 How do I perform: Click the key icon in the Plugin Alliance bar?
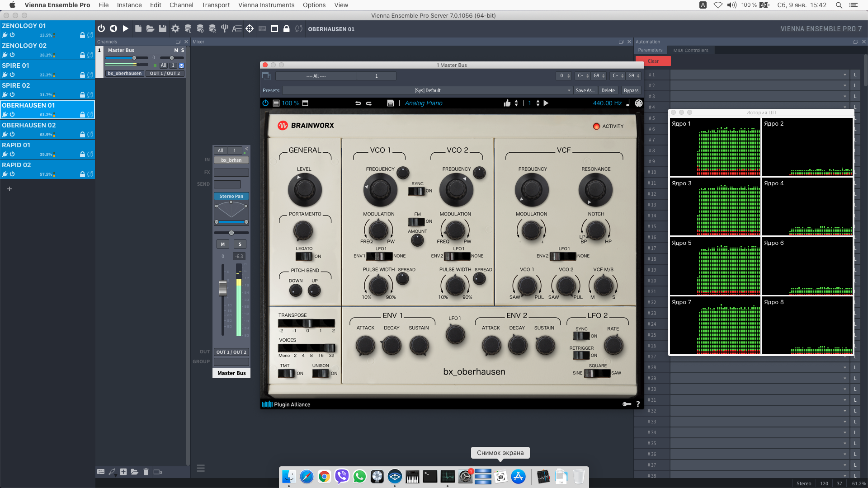(627, 404)
